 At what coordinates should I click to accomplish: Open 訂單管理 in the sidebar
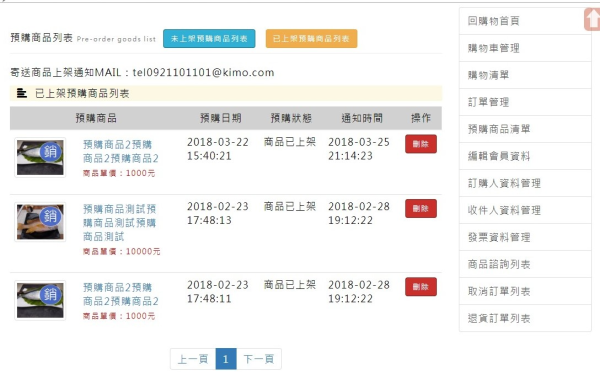coord(525,102)
